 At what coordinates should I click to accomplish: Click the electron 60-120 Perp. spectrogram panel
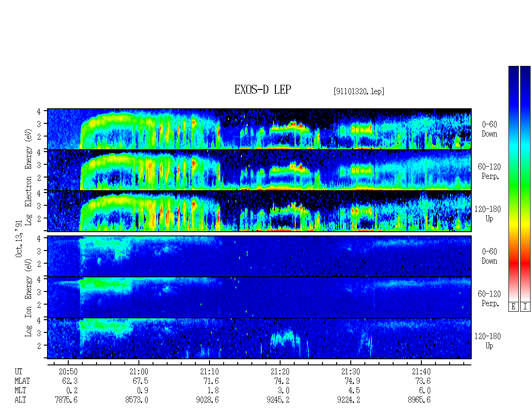point(259,170)
